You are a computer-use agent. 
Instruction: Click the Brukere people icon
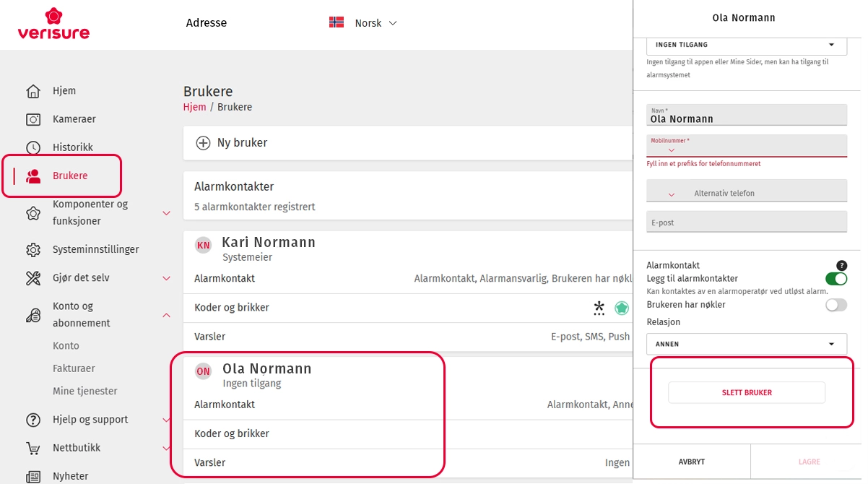[33, 176]
